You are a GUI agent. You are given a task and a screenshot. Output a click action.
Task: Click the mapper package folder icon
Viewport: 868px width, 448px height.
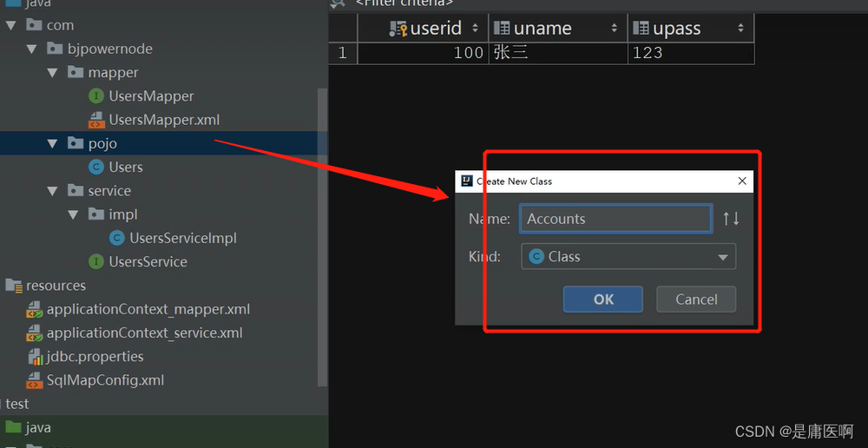pos(76,73)
